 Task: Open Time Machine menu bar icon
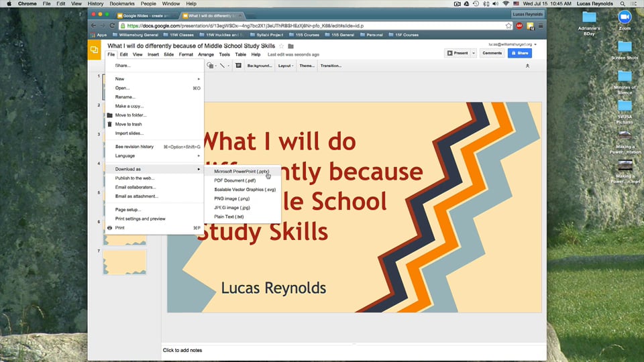[x=476, y=4]
